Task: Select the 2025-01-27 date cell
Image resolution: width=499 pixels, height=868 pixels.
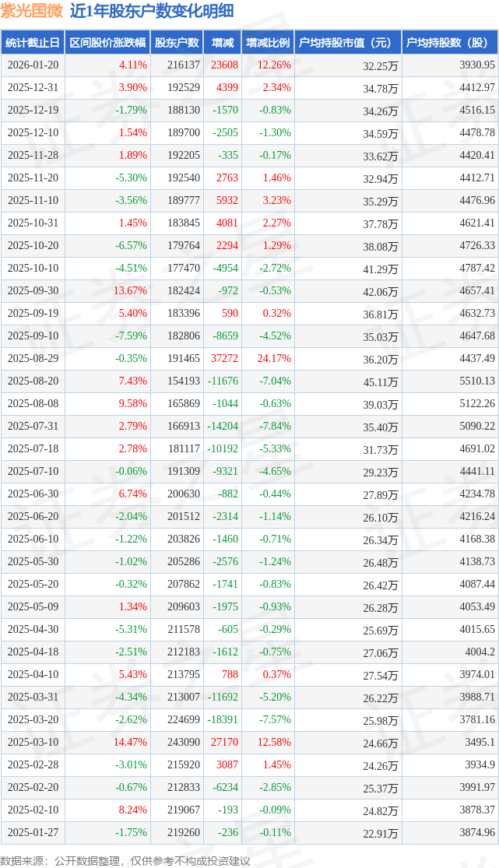Action: [x=33, y=833]
